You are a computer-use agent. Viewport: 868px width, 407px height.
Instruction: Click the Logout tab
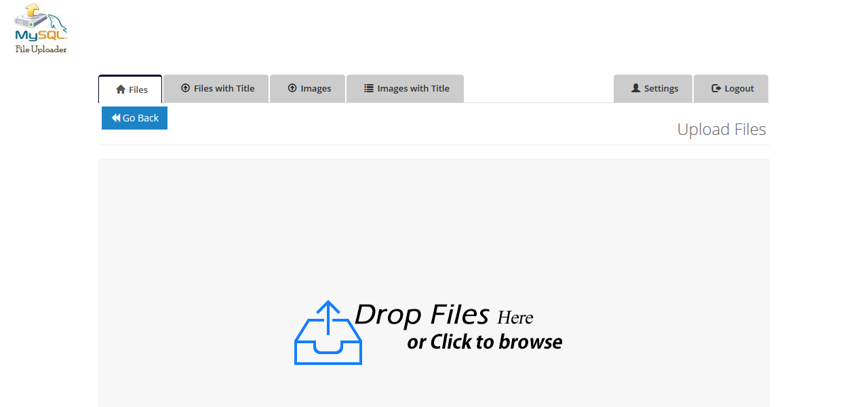click(x=731, y=88)
